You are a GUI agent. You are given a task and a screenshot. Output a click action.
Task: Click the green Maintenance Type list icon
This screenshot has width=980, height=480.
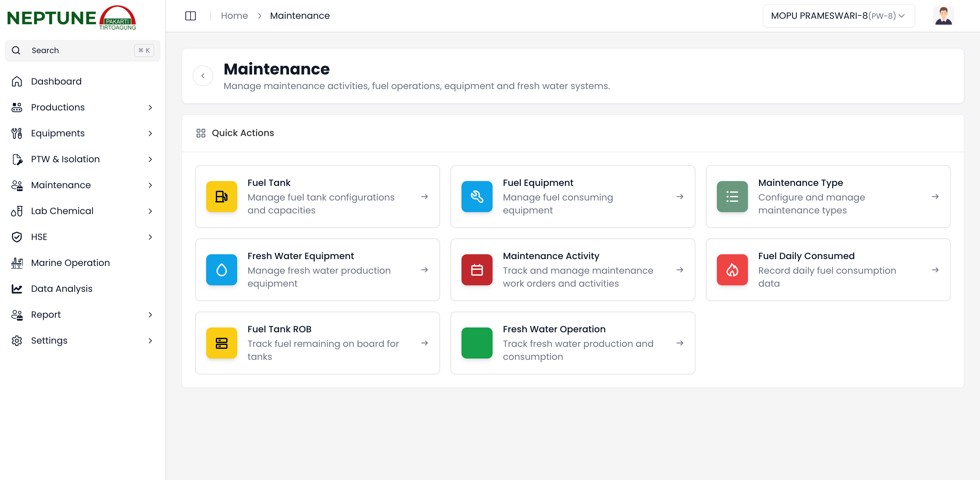[x=732, y=197]
